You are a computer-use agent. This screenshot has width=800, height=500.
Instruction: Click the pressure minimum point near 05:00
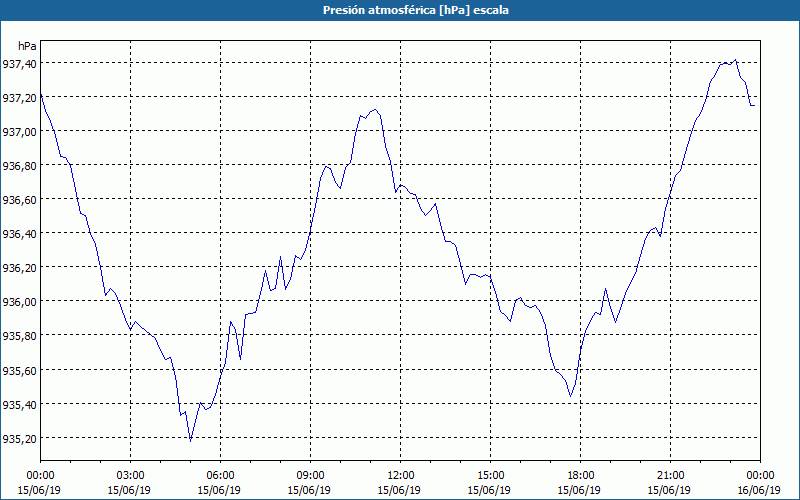(x=190, y=441)
